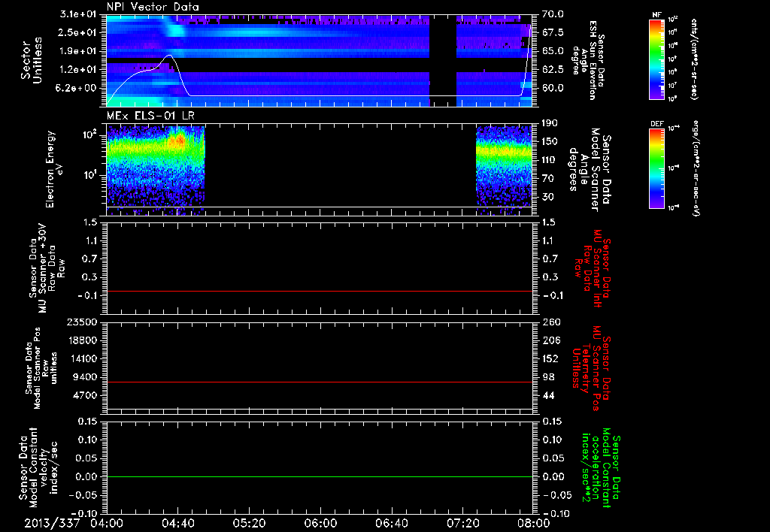
Task: Select the 'MEx ELS-01 LR' panel title
Action: pos(150,116)
